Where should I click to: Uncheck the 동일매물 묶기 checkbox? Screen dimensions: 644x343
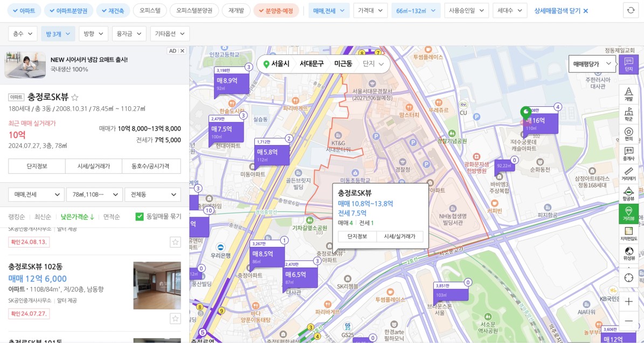click(x=140, y=216)
